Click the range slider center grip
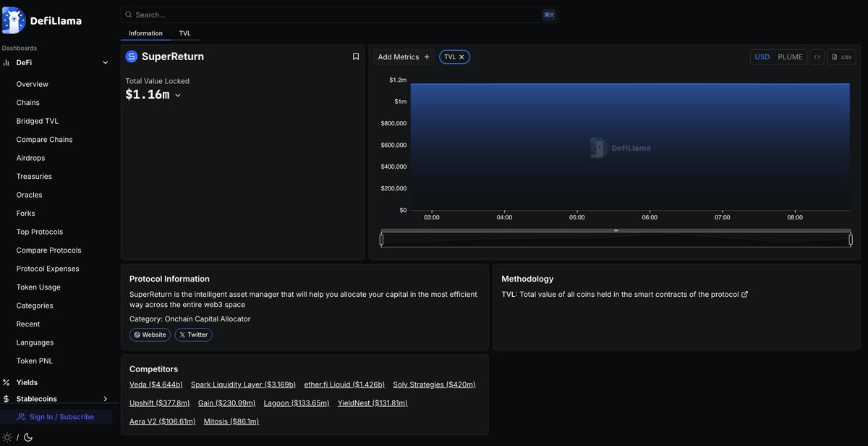868x446 pixels. point(616,230)
